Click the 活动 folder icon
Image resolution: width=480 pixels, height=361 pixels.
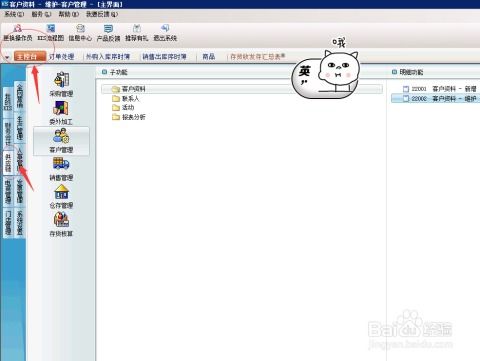(116, 108)
